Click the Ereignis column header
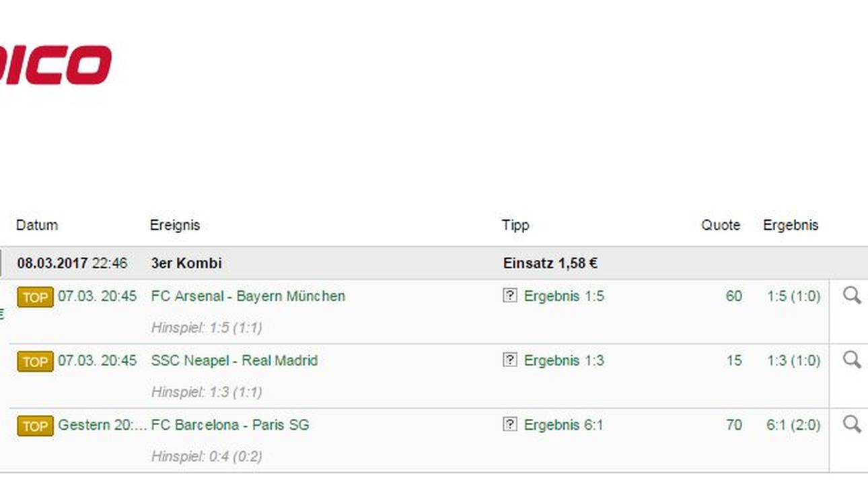The image size is (868, 489). pyautogui.click(x=175, y=225)
